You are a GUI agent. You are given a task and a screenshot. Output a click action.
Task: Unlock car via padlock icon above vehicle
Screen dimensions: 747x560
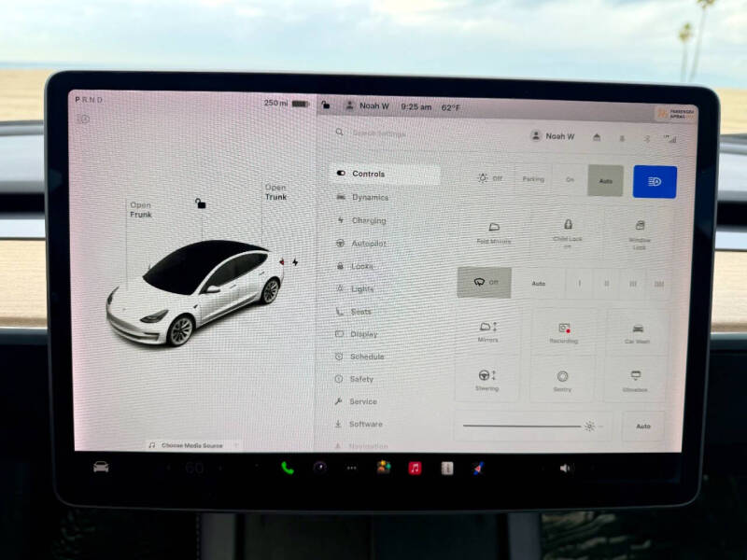(x=200, y=203)
